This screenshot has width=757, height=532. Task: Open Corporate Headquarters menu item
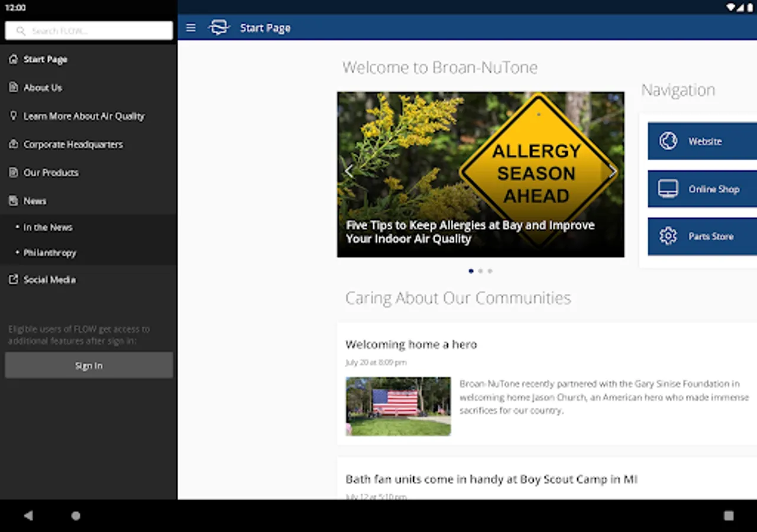click(89, 144)
